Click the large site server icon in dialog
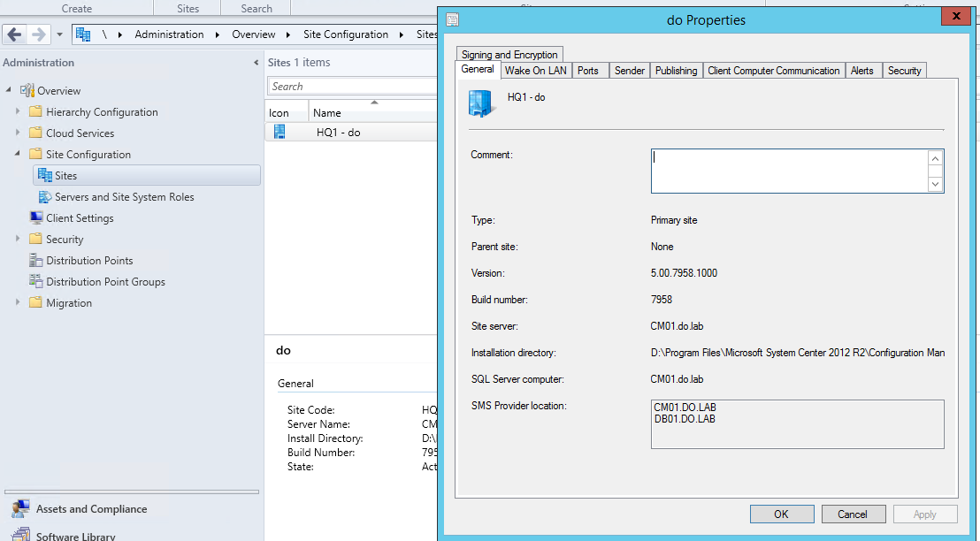 pos(483,103)
